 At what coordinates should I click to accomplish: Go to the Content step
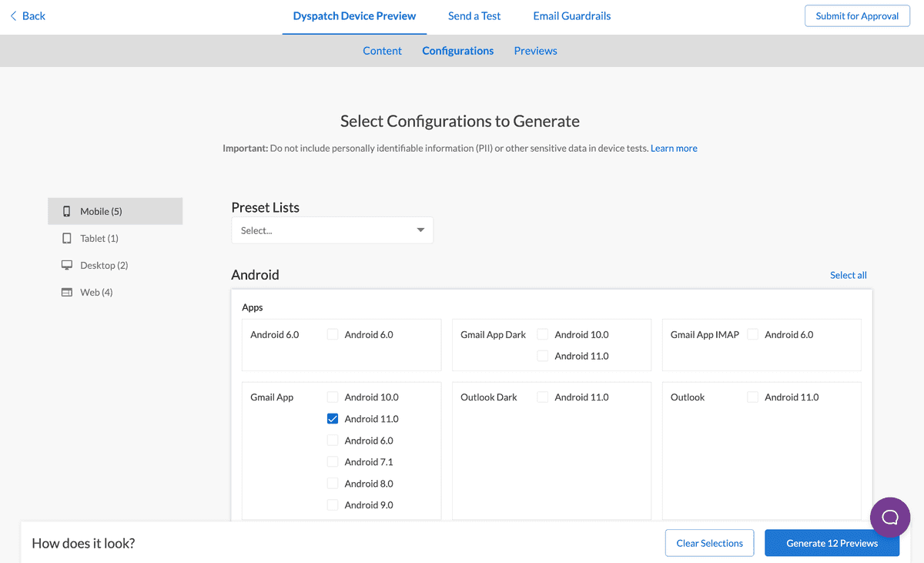click(383, 51)
